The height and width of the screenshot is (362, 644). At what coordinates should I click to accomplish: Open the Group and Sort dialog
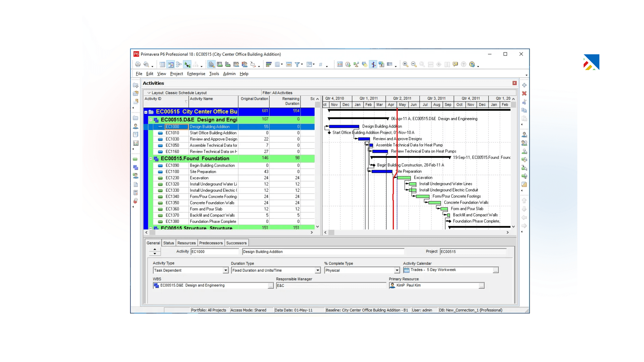268,64
